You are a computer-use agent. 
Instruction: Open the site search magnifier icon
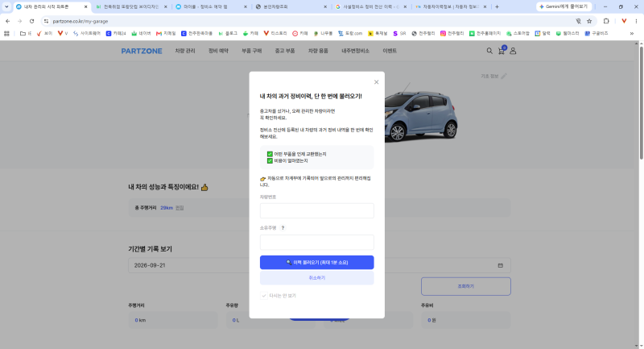pos(489,51)
